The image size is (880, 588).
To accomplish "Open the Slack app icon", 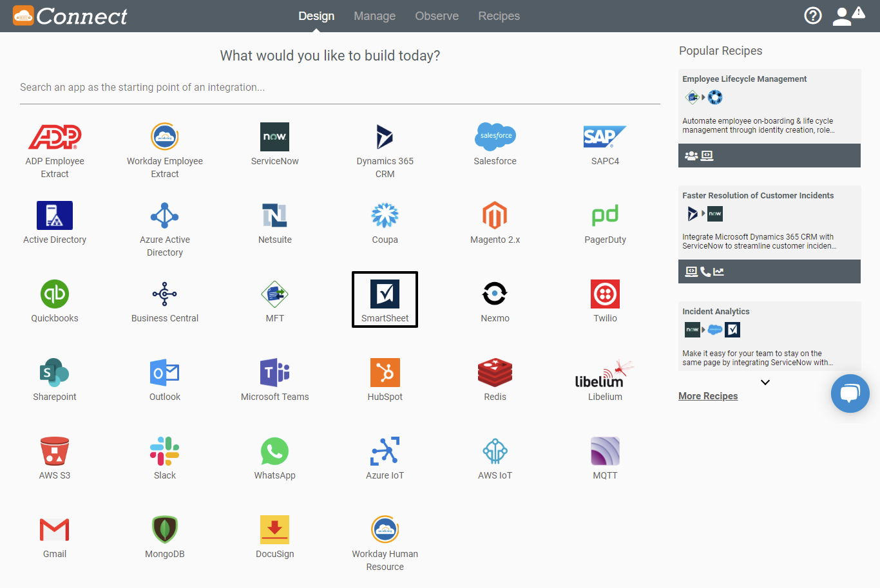I will 165,451.
